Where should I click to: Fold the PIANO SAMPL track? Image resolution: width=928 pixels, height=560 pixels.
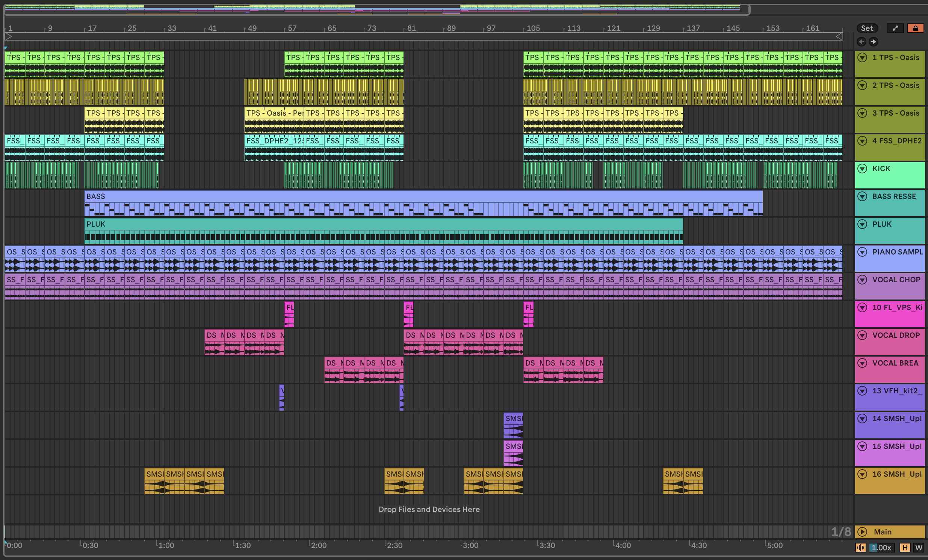(862, 252)
